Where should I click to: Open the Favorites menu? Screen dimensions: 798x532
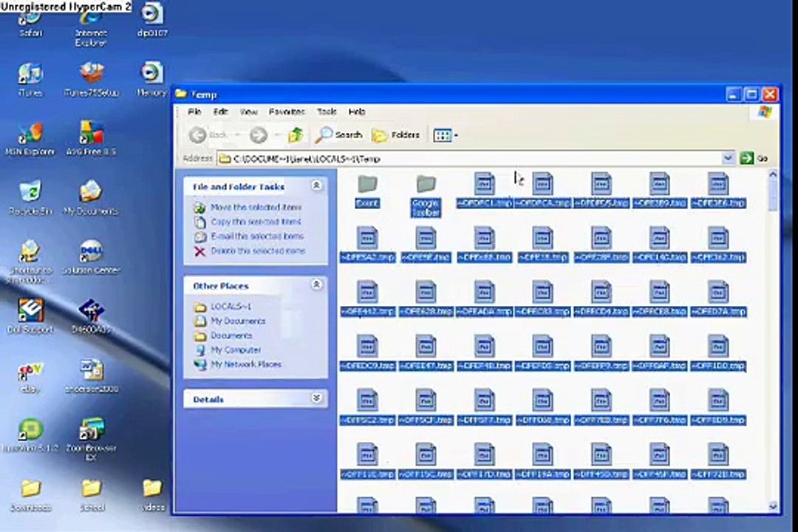pyautogui.click(x=287, y=112)
